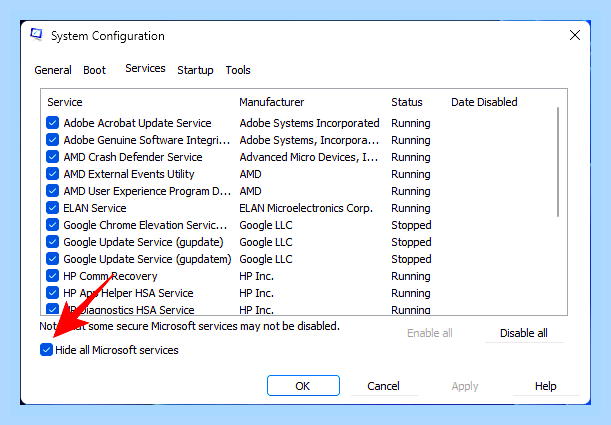Click HP Inc. beside HP App Helper
This screenshot has width=611, height=425.
tap(256, 293)
